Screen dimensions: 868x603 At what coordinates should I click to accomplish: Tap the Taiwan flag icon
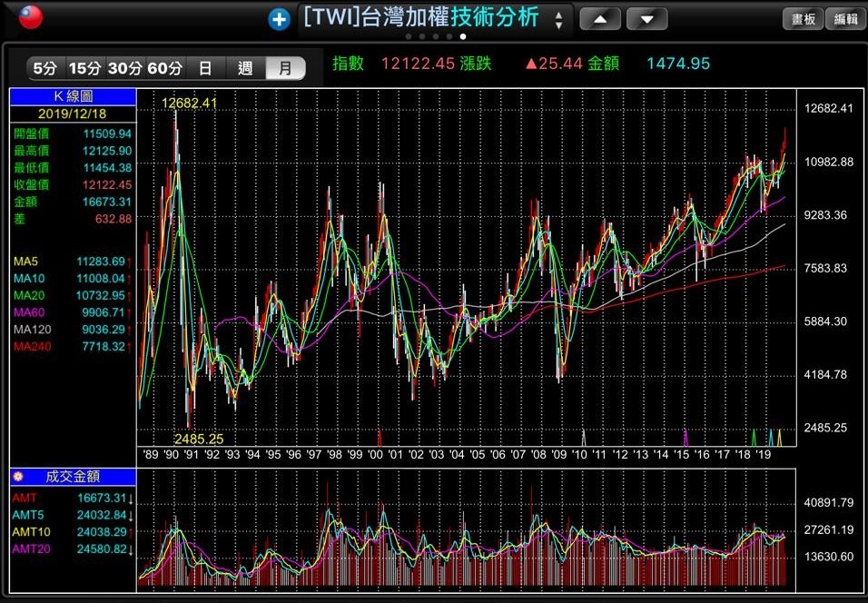click(31, 16)
